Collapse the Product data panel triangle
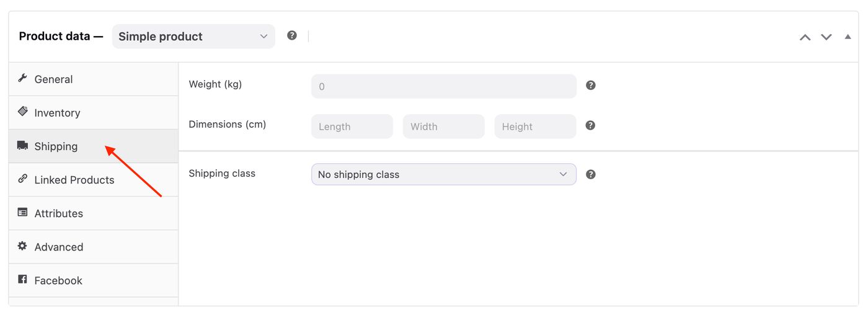 [848, 37]
